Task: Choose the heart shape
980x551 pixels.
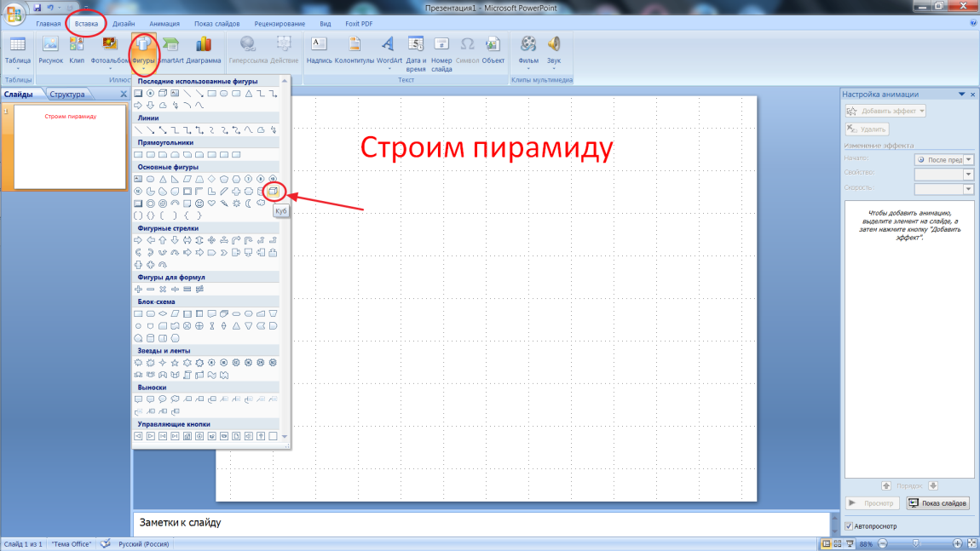Action: coord(212,204)
